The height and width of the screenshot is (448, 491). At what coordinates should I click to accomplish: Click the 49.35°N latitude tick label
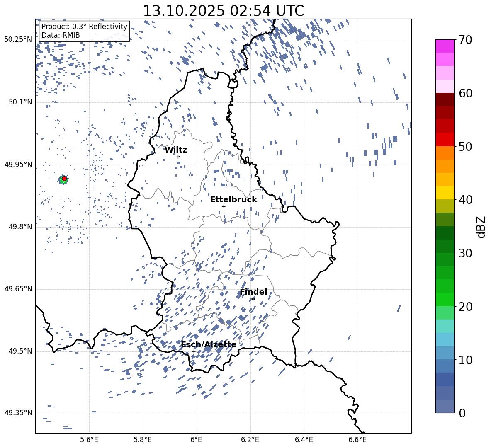pyautogui.click(x=18, y=413)
